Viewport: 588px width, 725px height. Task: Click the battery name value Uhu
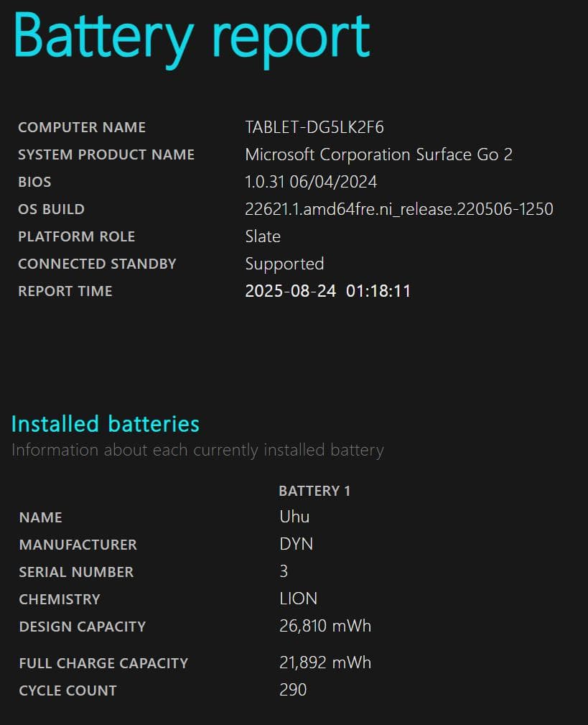[x=294, y=517]
